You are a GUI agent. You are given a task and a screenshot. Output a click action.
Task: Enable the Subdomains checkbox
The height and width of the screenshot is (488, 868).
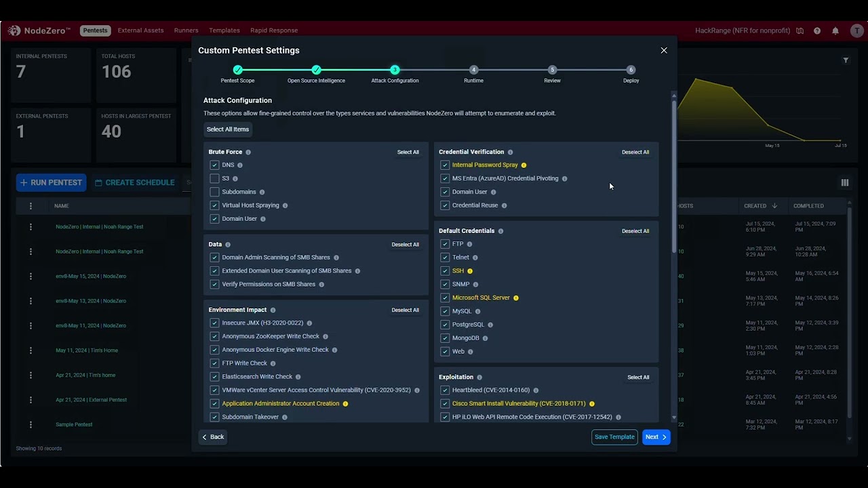[x=214, y=192]
